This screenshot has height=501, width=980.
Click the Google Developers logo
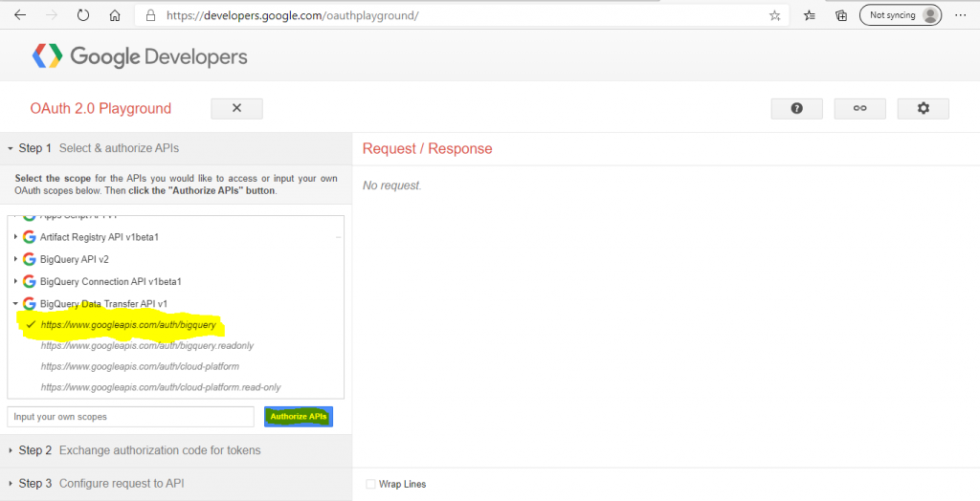click(x=140, y=56)
